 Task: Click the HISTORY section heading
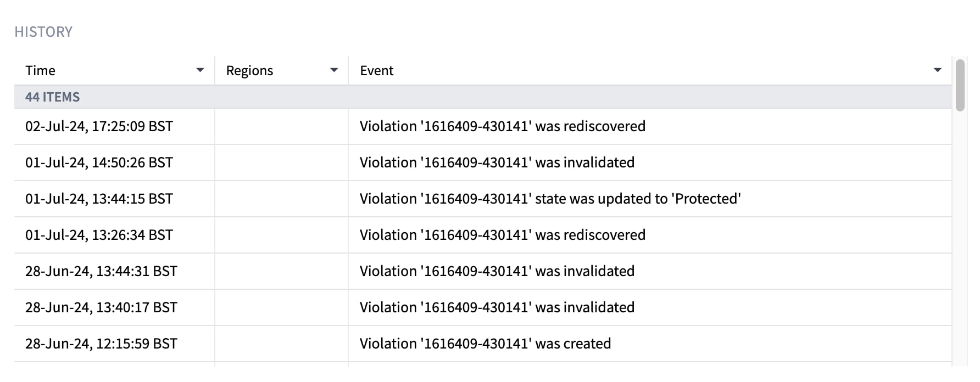click(x=43, y=32)
